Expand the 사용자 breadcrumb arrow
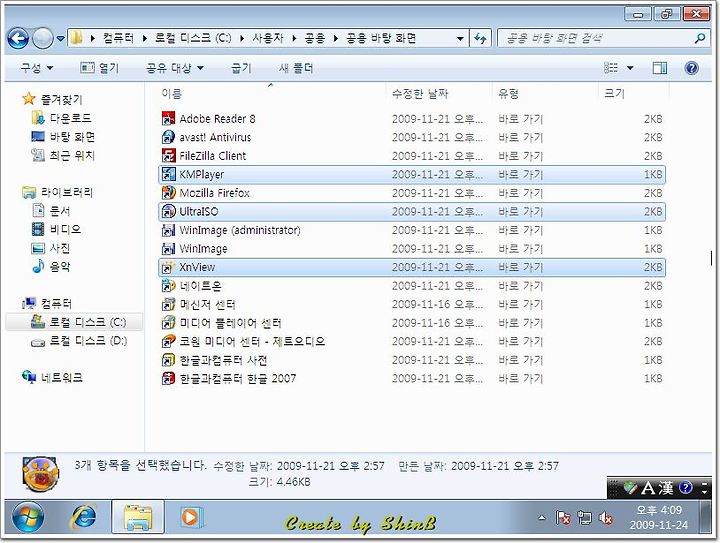Image resolution: width=720 pixels, height=543 pixels. 294,38
